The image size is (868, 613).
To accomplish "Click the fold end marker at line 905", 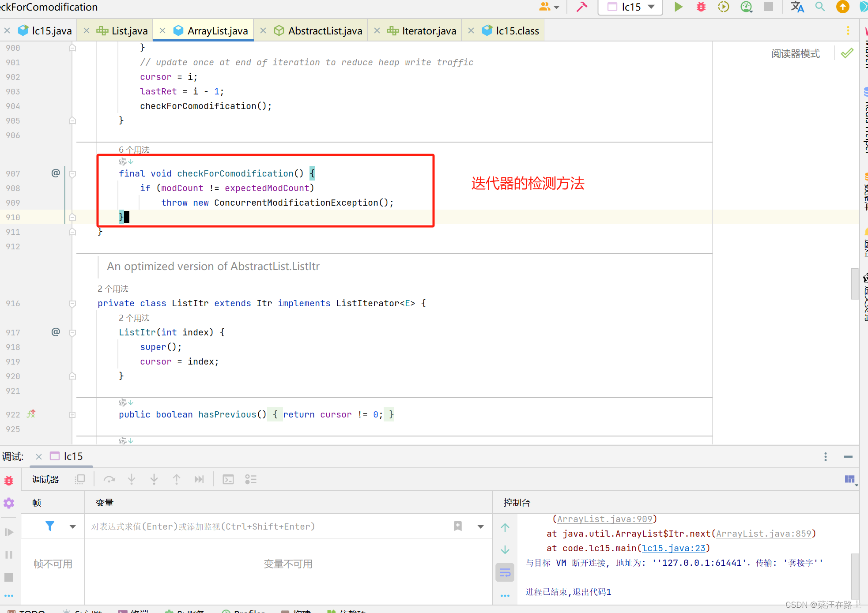I will pos(72,120).
